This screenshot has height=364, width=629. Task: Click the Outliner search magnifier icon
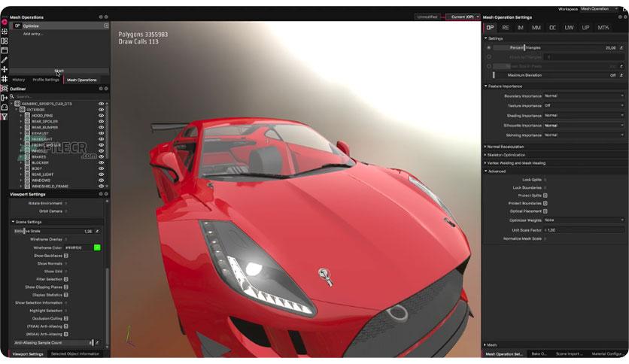(x=12, y=96)
